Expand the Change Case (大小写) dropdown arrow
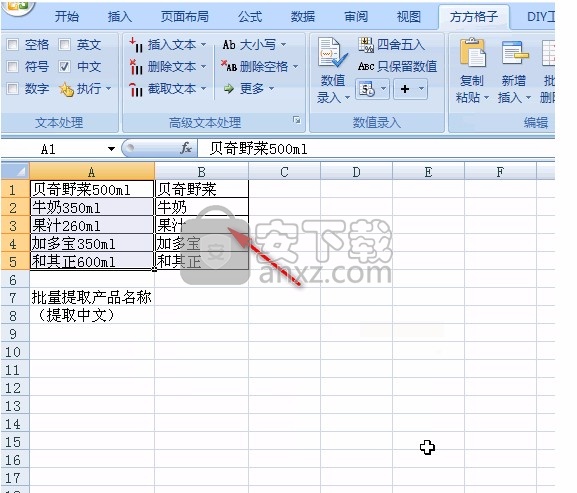The image size is (577, 493). click(x=283, y=45)
